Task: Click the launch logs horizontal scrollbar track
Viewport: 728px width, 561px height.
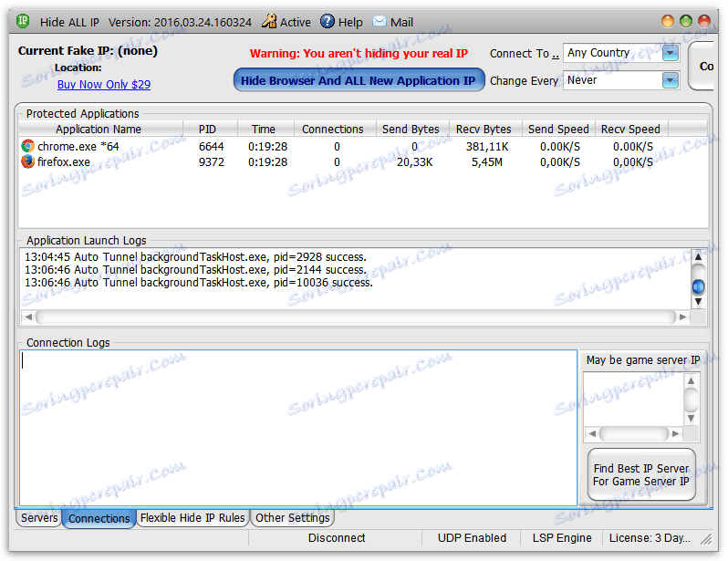Action: tap(356, 317)
